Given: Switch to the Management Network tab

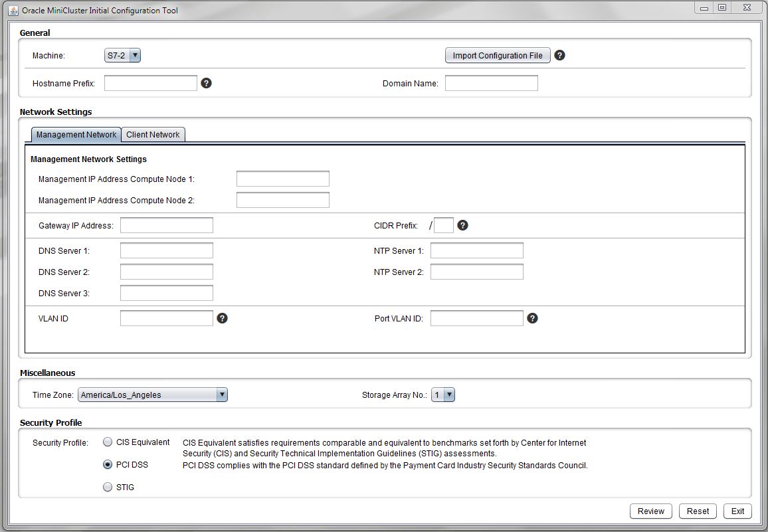Looking at the screenshot, I should pos(76,135).
